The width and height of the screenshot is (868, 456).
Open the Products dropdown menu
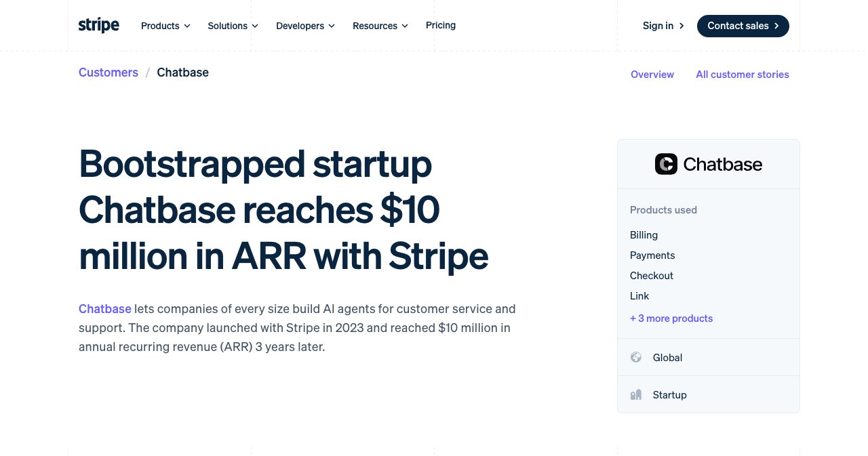pyautogui.click(x=165, y=26)
